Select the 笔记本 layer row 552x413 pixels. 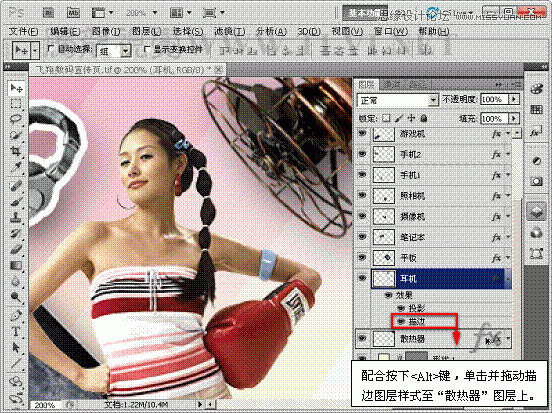pos(433,237)
